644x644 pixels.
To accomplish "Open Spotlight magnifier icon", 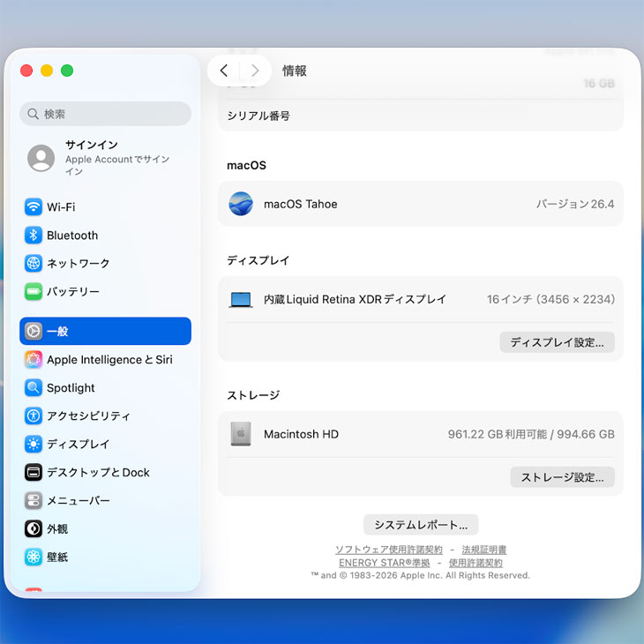I will [34, 388].
